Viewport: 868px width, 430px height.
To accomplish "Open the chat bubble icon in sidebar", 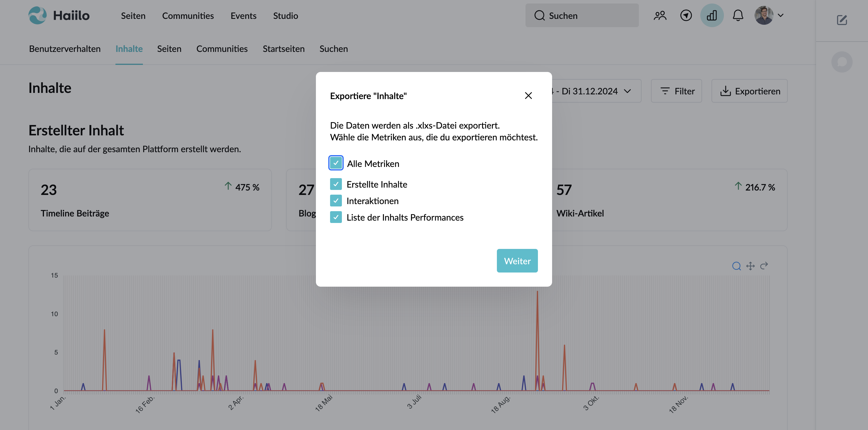I will click(842, 62).
